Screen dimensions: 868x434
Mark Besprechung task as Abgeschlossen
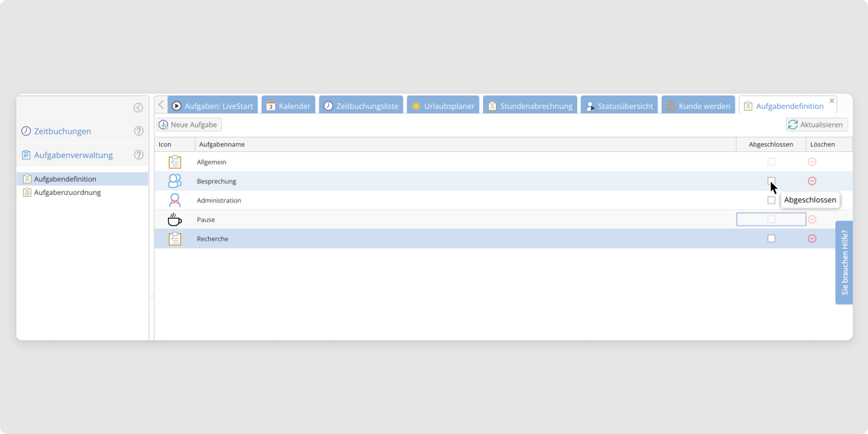(x=771, y=181)
